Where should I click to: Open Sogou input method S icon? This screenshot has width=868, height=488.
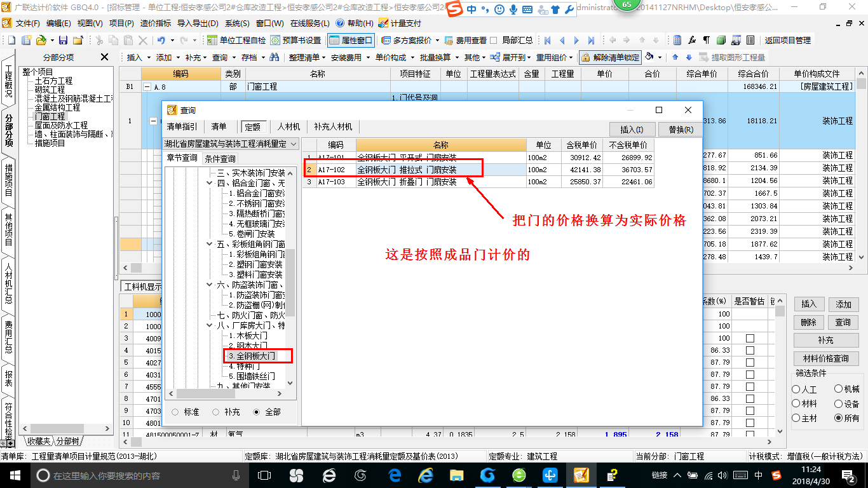tap(454, 9)
